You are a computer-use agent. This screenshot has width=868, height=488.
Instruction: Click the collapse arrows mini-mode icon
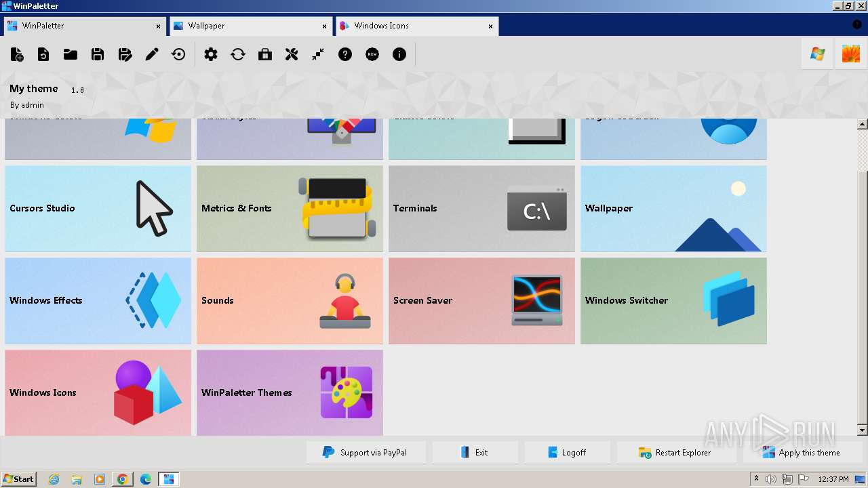pyautogui.click(x=318, y=54)
